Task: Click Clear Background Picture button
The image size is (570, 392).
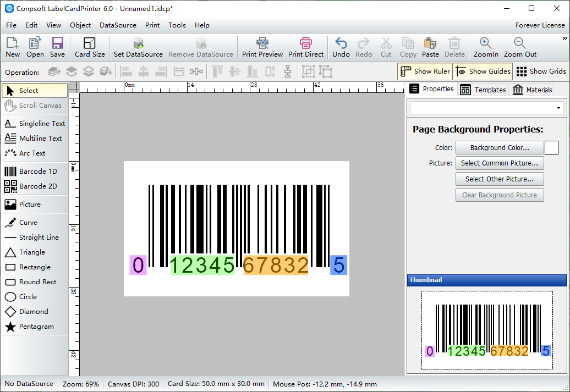Action: (x=500, y=195)
